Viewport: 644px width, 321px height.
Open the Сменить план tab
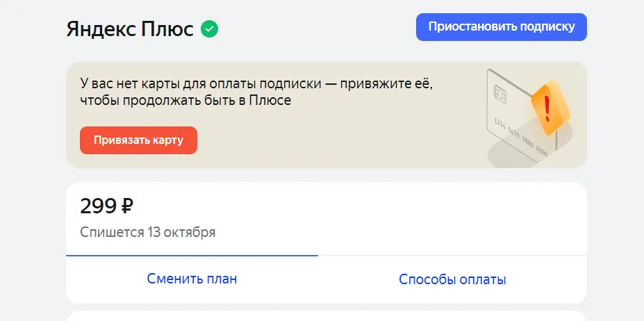point(192,279)
